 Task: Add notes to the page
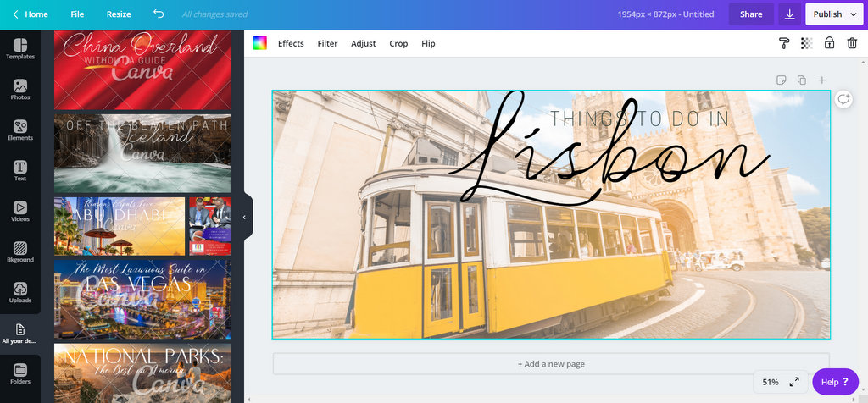[781, 80]
